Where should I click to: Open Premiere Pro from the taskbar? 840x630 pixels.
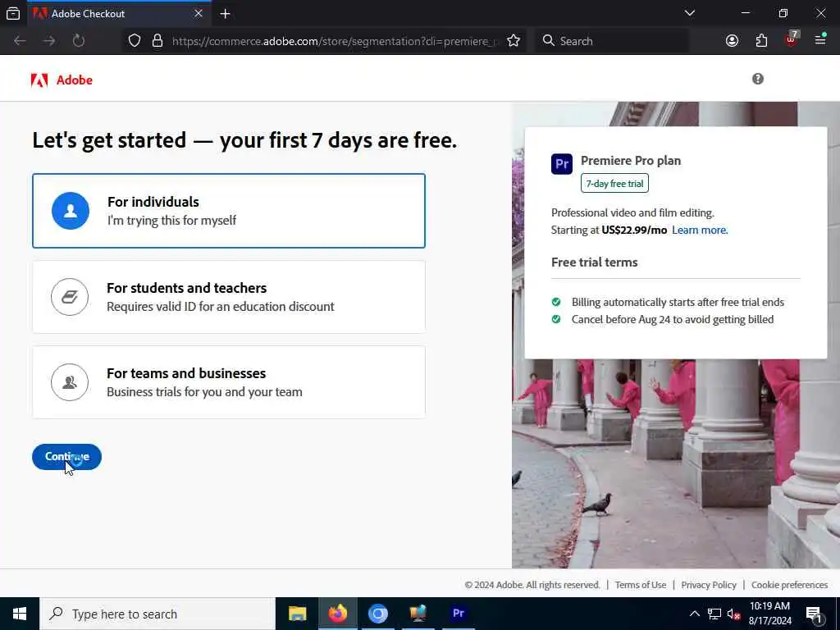(x=459, y=614)
